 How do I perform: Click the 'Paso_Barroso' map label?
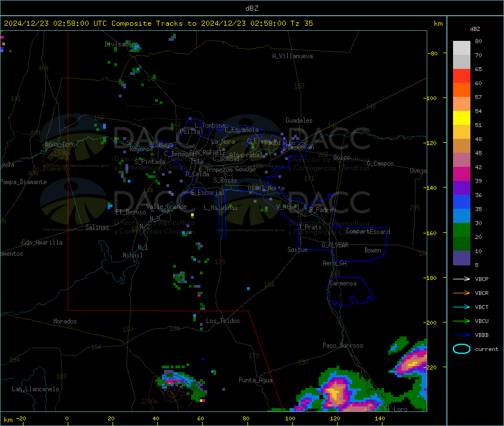coord(343,345)
